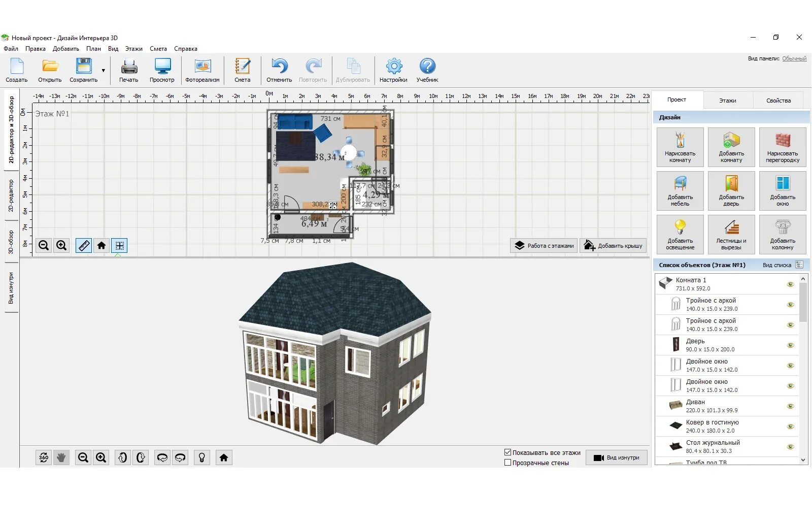Switch to the Проект tab
The width and height of the screenshot is (812, 524).
coord(677,100)
